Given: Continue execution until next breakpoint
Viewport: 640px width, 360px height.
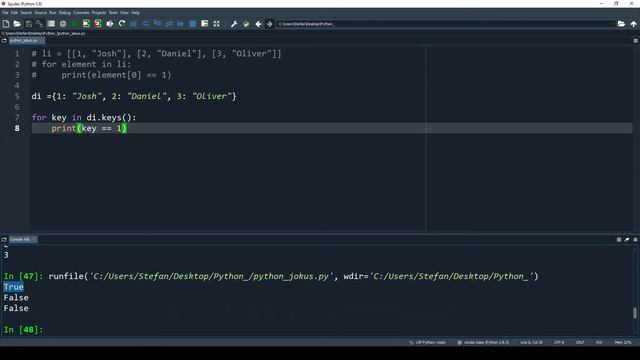Looking at the screenshot, I should pos(180,24).
